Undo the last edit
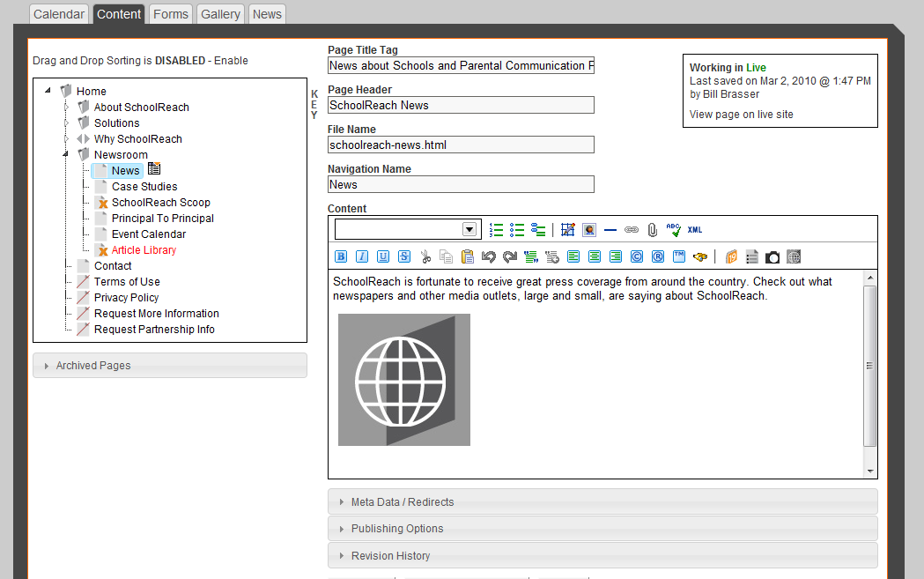Viewport: 924px width, 579px height. [x=489, y=256]
